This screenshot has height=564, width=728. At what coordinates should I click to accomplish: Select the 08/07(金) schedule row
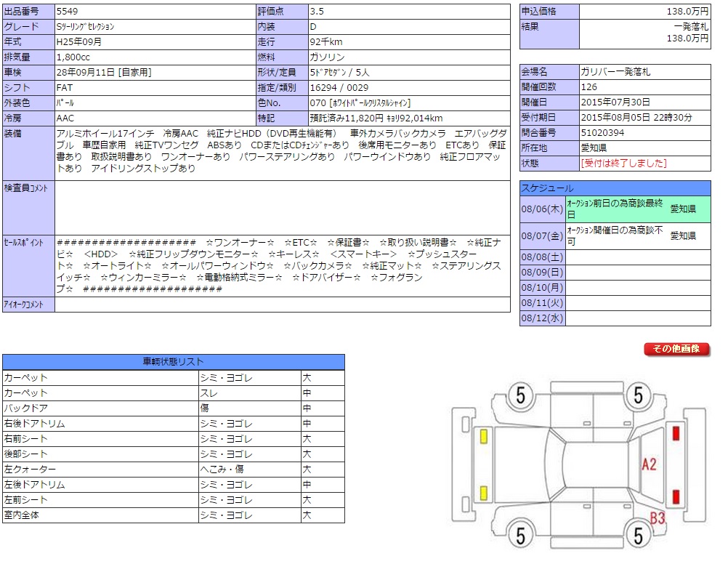615,236
